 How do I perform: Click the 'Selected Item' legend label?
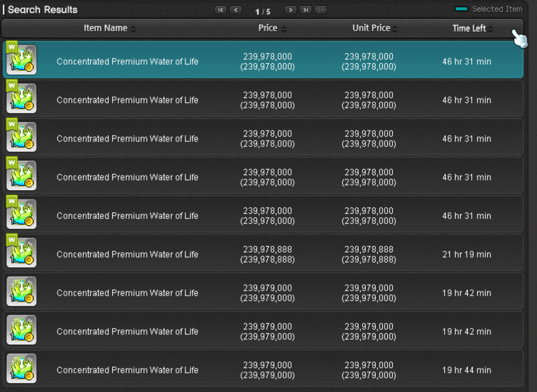pyautogui.click(x=497, y=9)
